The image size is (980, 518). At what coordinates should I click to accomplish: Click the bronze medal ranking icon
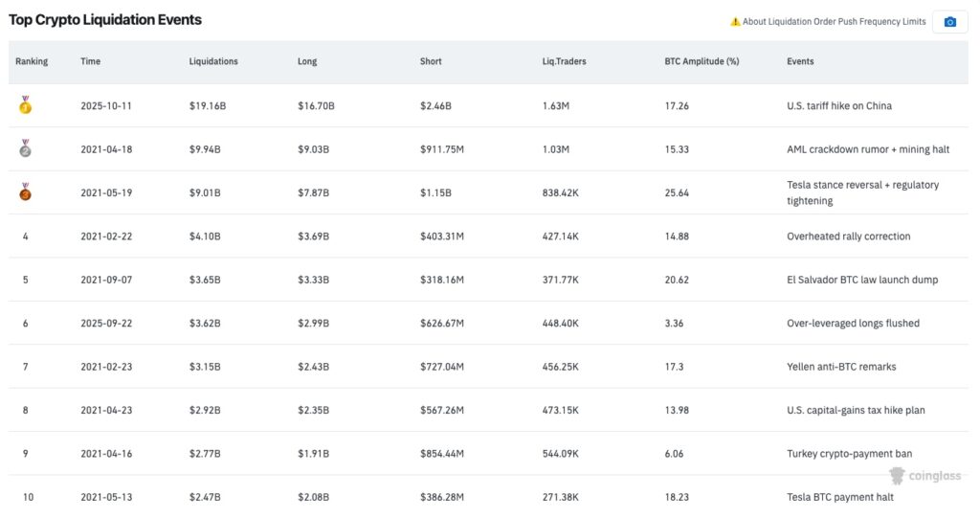25,192
